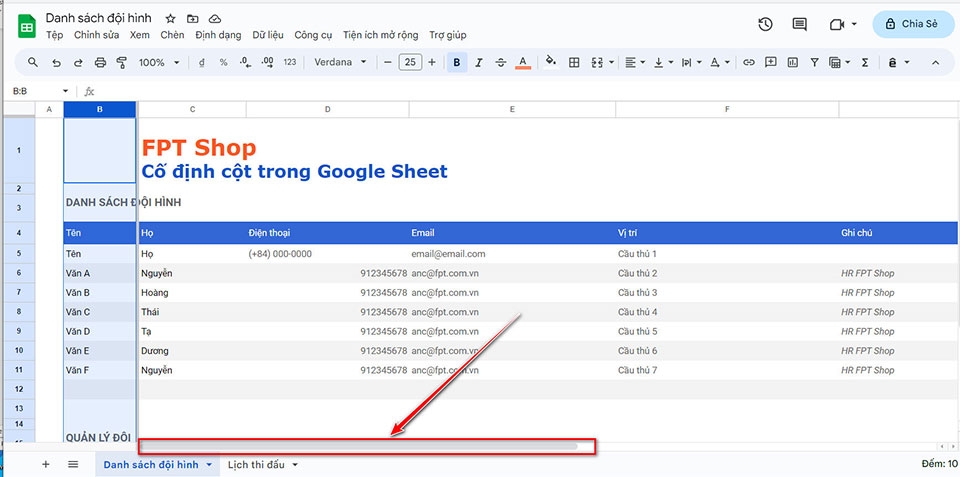The width and height of the screenshot is (960, 477).
Task: Activate the paint format tool
Action: click(x=121, y=62)
